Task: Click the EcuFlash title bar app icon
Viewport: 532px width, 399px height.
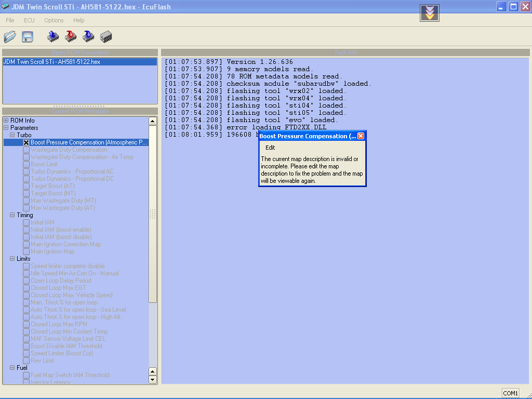Action: coord(5,6)
